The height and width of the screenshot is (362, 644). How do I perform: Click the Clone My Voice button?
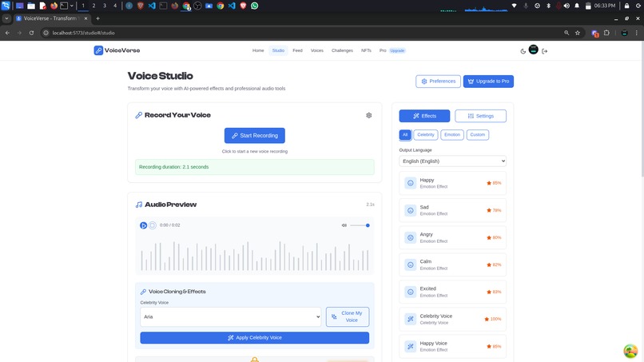(x=348, y=316)
